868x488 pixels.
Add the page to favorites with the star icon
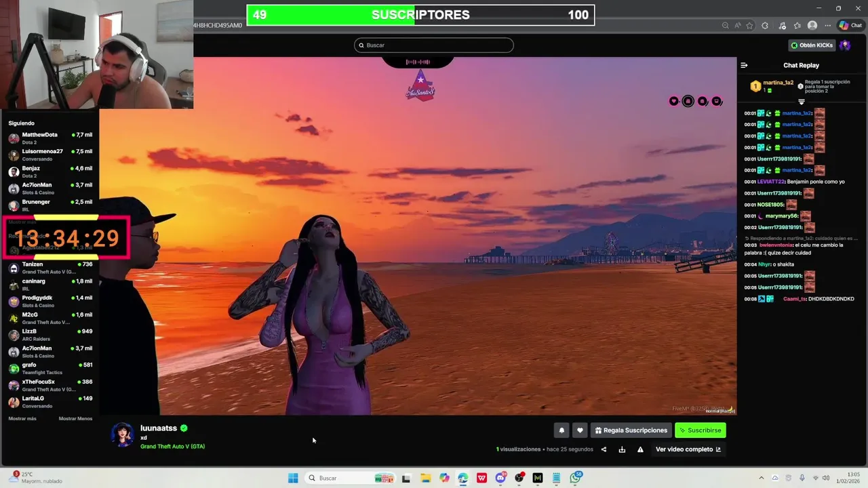click(x=749, y=26)
